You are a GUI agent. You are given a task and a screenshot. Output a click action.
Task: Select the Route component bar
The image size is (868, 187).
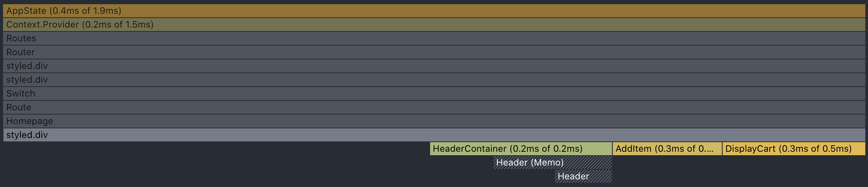434,107
